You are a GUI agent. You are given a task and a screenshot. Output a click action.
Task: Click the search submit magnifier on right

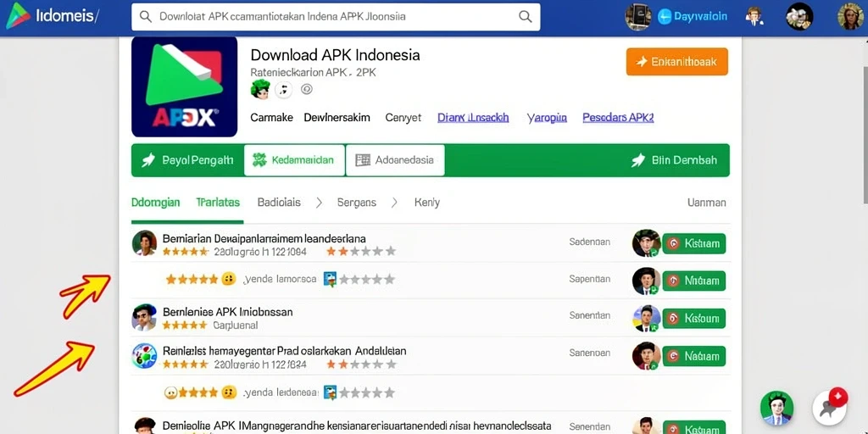[525, 17]
